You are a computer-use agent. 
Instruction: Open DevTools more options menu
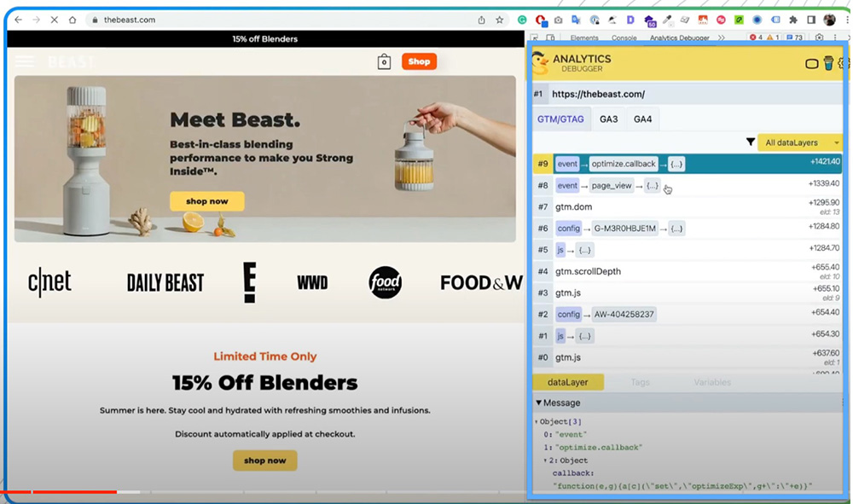pos(835,38)
